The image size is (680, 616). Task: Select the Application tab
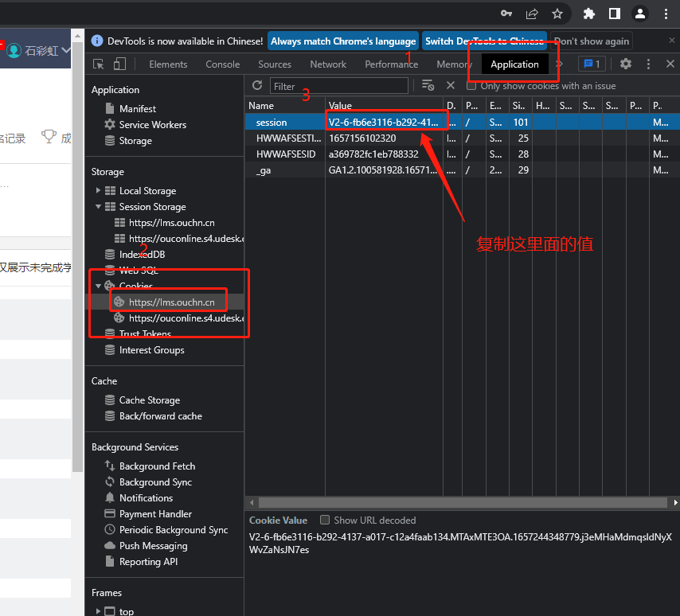514,64
